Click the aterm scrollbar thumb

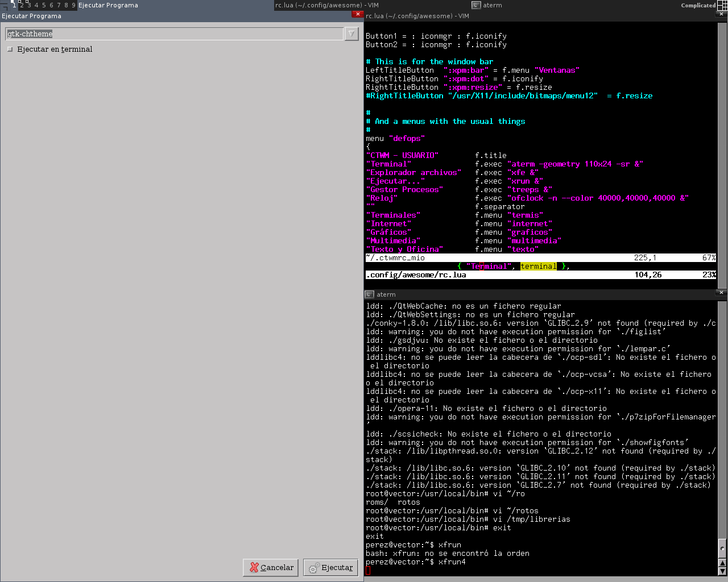tap(723, 548)
